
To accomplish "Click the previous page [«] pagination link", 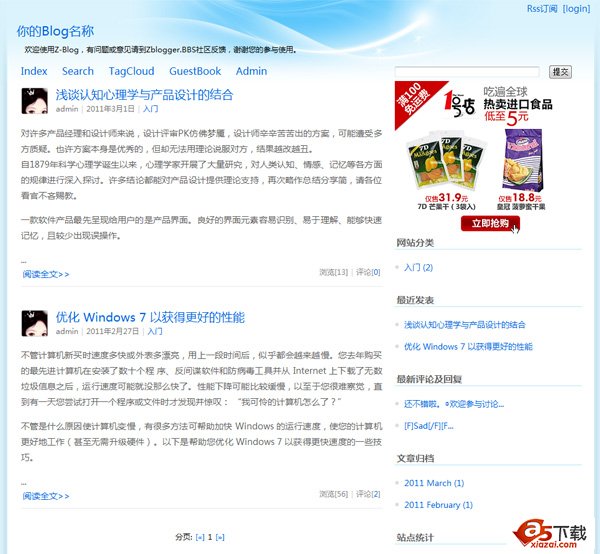I will coord(200,537).
